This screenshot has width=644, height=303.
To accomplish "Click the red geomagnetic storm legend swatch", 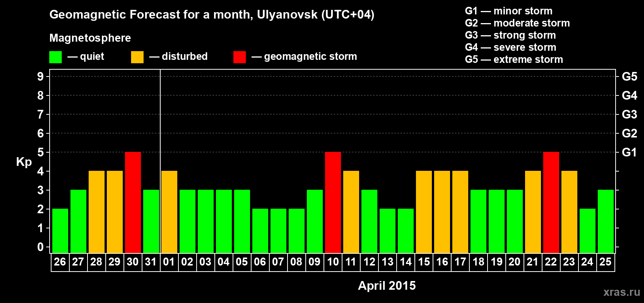I will (239, 57).
